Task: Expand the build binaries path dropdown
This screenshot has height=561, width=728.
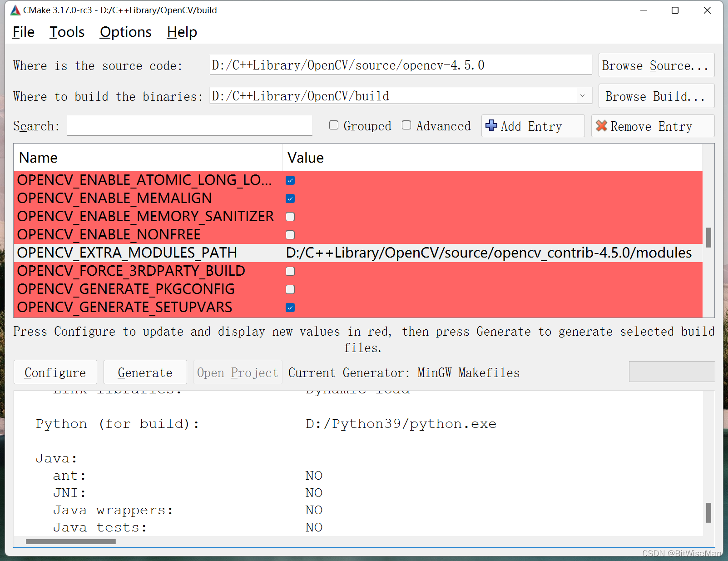Action: click(x=582, y=96)
